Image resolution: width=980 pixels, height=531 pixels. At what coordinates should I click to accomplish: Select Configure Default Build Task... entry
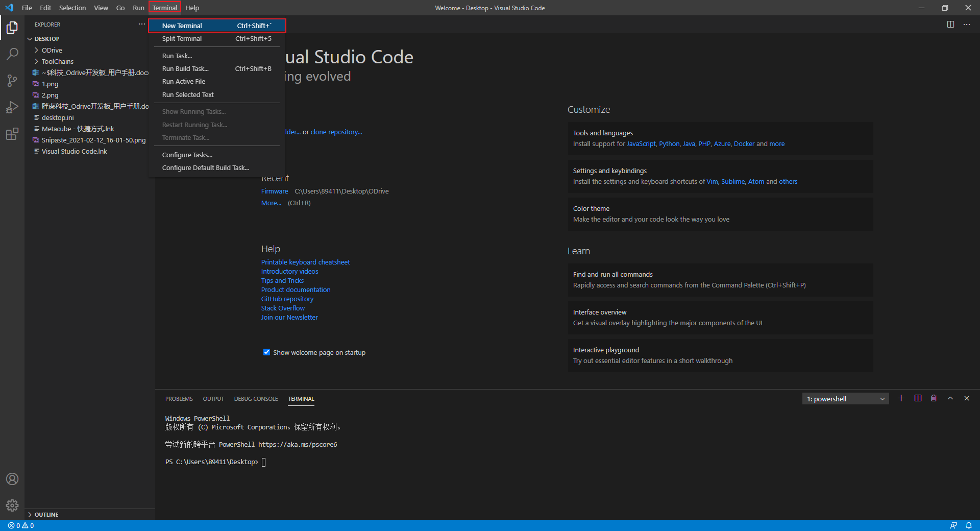coord(217,167)
